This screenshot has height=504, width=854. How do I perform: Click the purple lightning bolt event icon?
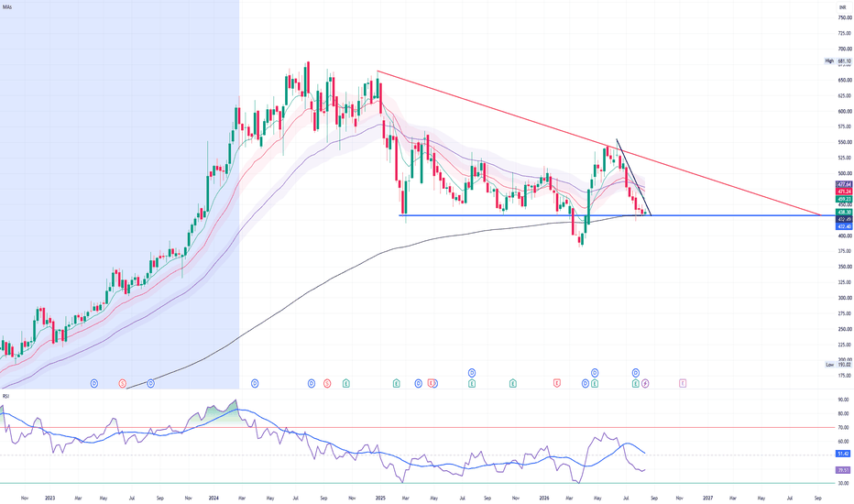coord(645,384)
